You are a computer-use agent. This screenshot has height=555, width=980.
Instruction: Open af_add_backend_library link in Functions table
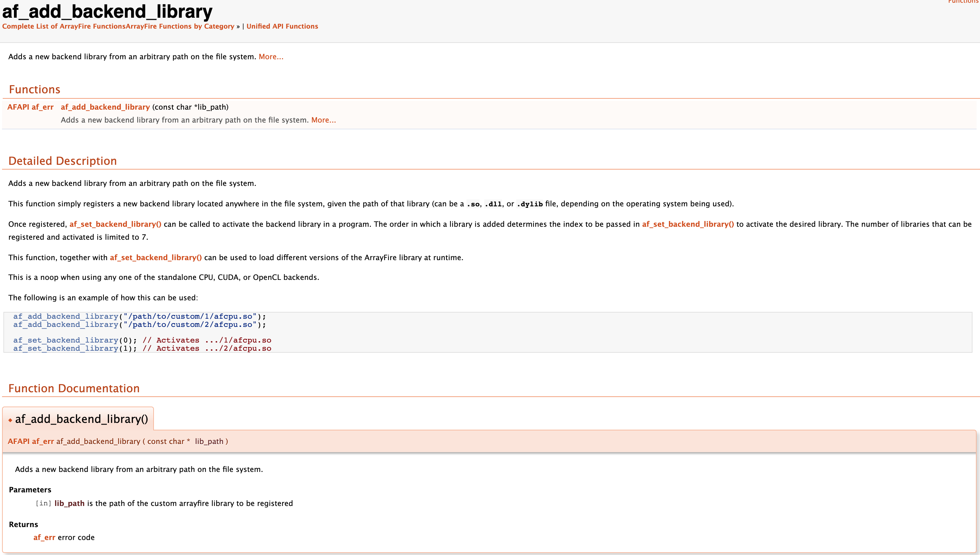[105, 107]
